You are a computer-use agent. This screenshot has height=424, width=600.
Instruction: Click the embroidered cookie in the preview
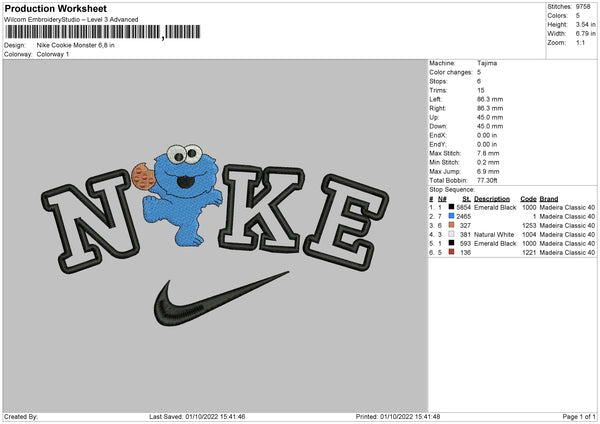[143, 176]
